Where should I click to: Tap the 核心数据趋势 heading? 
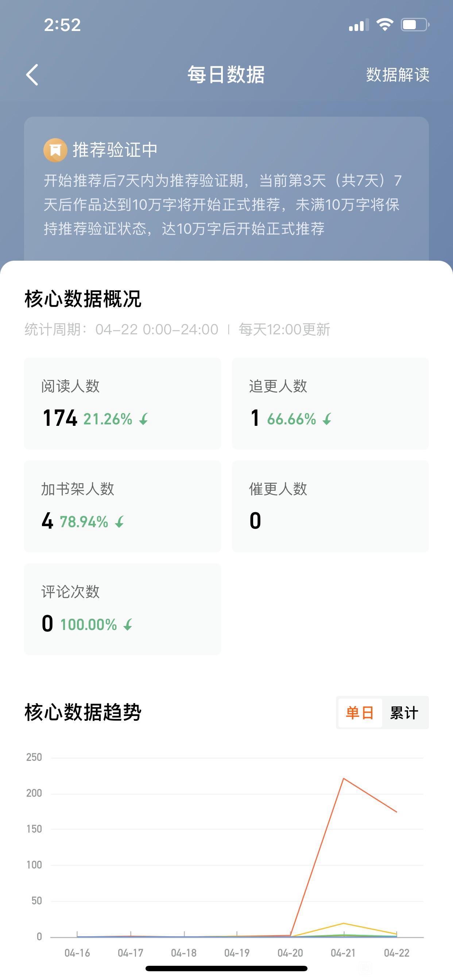coord(83,712)
